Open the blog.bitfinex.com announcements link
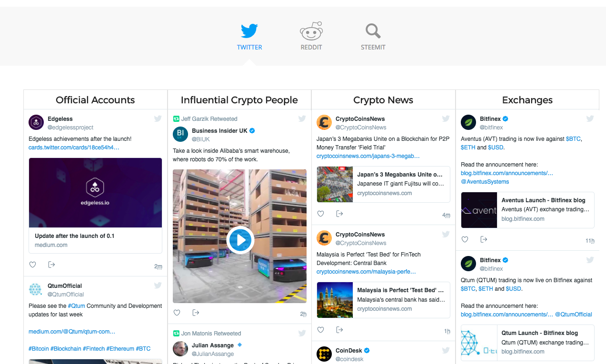The height and width of the screenshot is (364, 606). click(x=506, y=173)
